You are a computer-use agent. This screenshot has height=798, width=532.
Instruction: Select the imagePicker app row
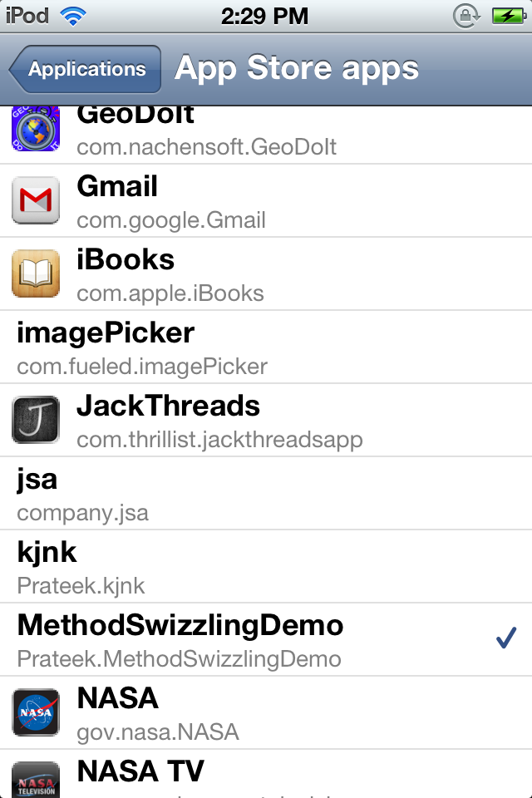click(x=266, y=347)
